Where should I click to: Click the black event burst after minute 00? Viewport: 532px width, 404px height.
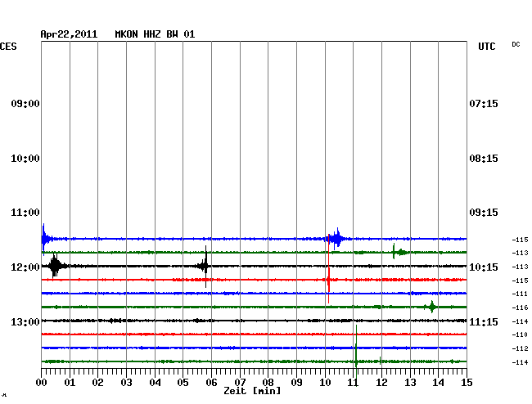[55, 266]
